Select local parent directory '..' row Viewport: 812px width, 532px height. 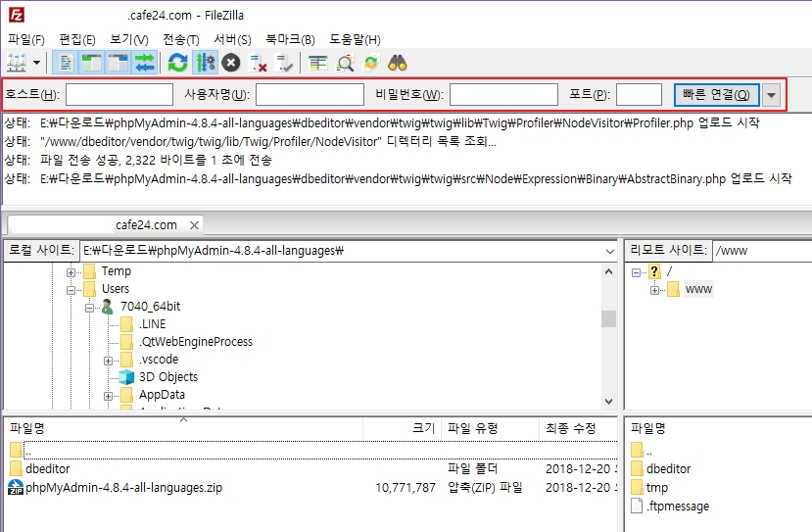click(312, 450)
